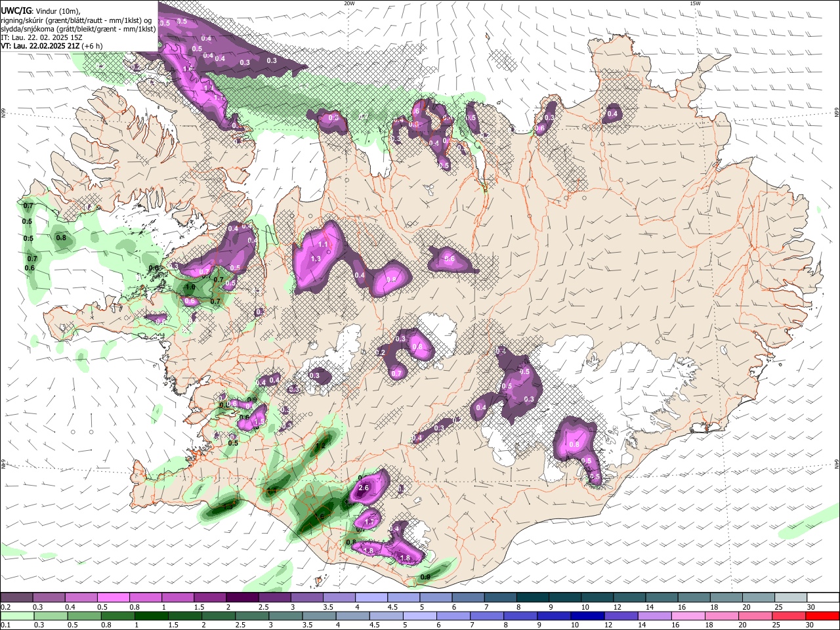
Task: Click the upper legend swatch between 6 and 7
Action: coord(468,598)
